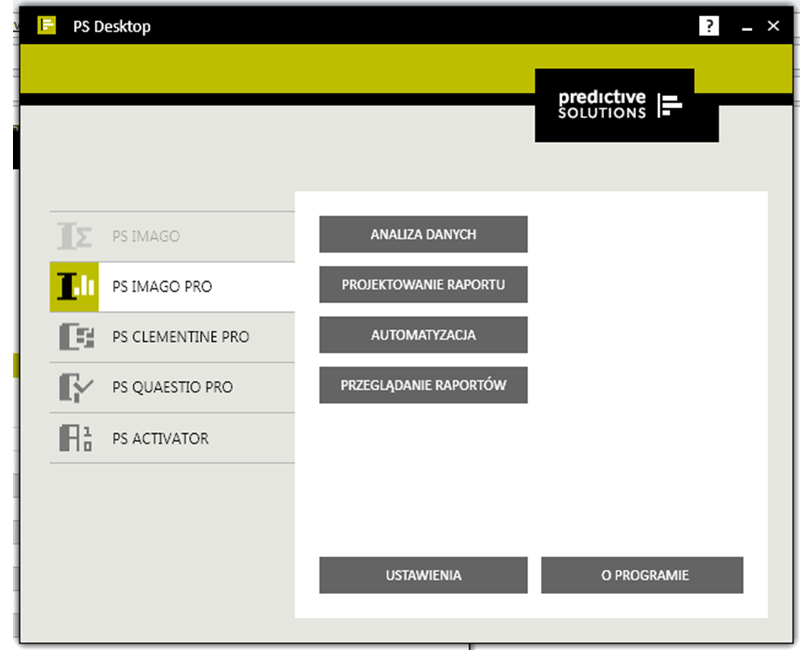Switch to PS CLEMENTINE PRO label
812x650 pixels.
coord(181,337)
